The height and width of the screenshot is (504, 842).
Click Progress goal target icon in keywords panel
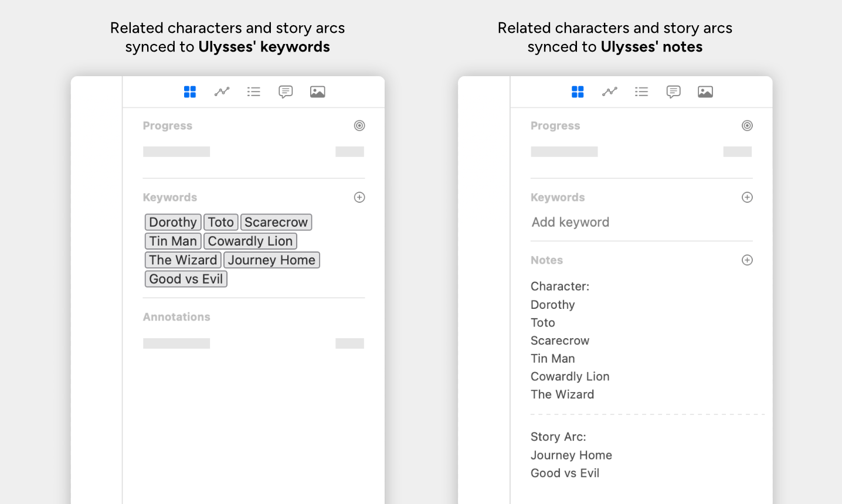[x=359, y=125]
